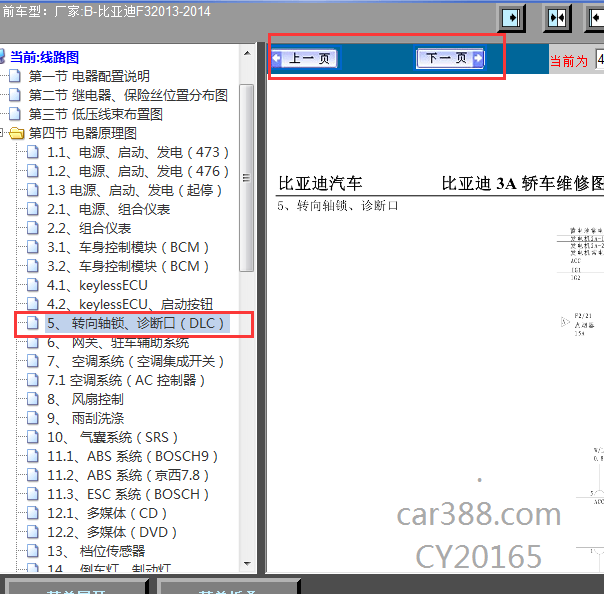The image size is (604, 594).
Task: Go to previous page with 上一页 button
Action: pyautogui.click(x=305, y=59)
